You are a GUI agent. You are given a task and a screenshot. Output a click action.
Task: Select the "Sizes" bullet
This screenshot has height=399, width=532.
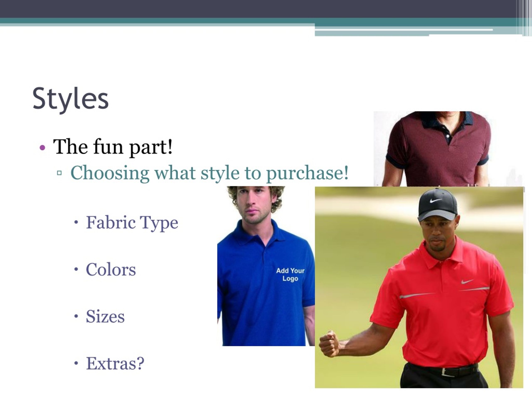click(x=105, y=316)
